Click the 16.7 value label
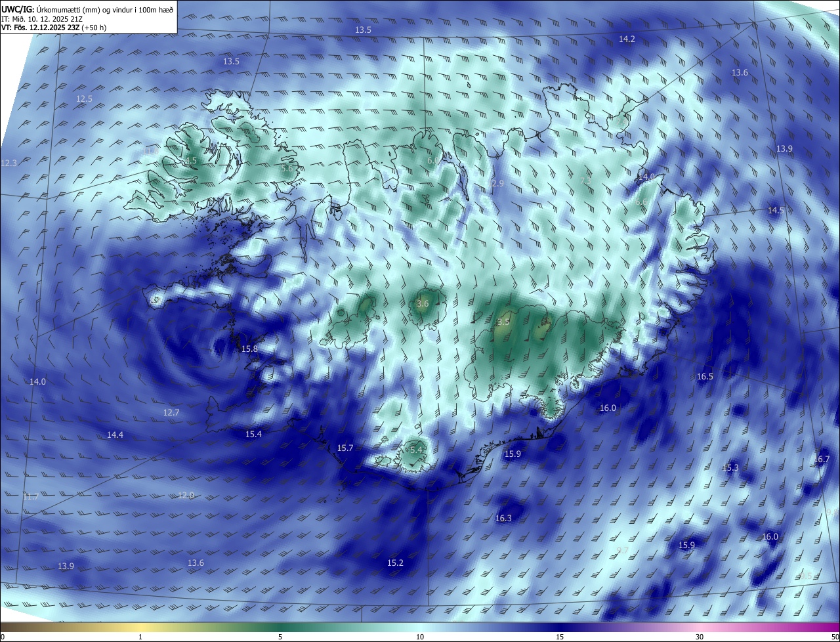This screenshot has height=642, width=840. (x=822, y=460)
